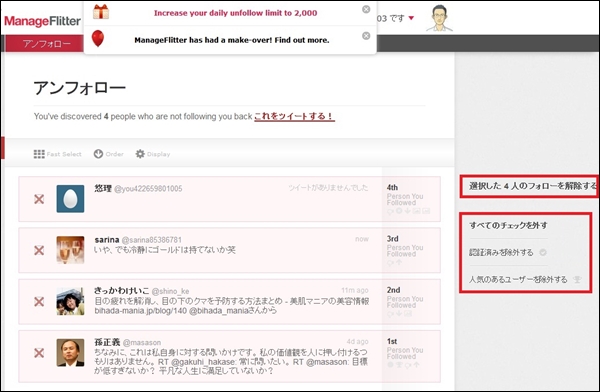The height and width of the screenshot is (392, 600).
Task: Dismiss the unfollow limit notification
Action: coord(366,10)
